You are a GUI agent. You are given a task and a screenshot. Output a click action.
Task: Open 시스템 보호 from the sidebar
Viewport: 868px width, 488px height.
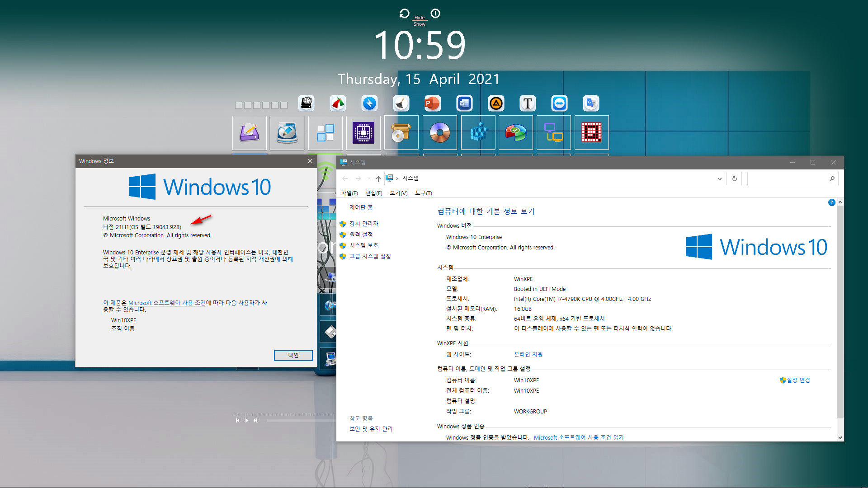[x=364, y=245]
